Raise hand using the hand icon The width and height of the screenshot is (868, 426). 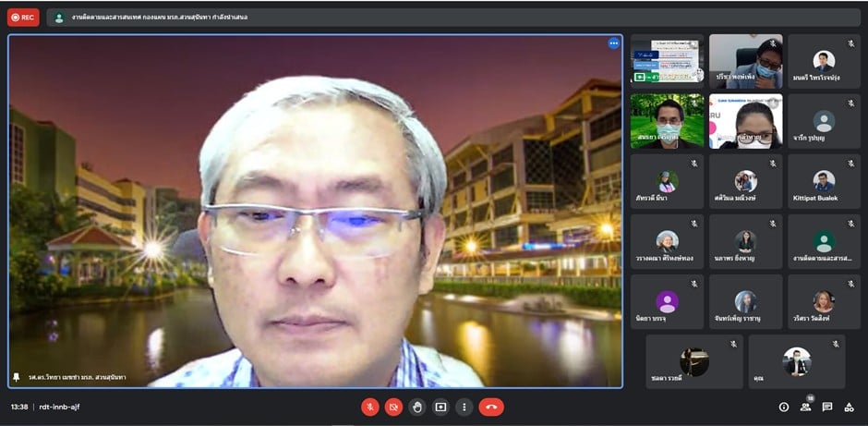click(417, 407)
